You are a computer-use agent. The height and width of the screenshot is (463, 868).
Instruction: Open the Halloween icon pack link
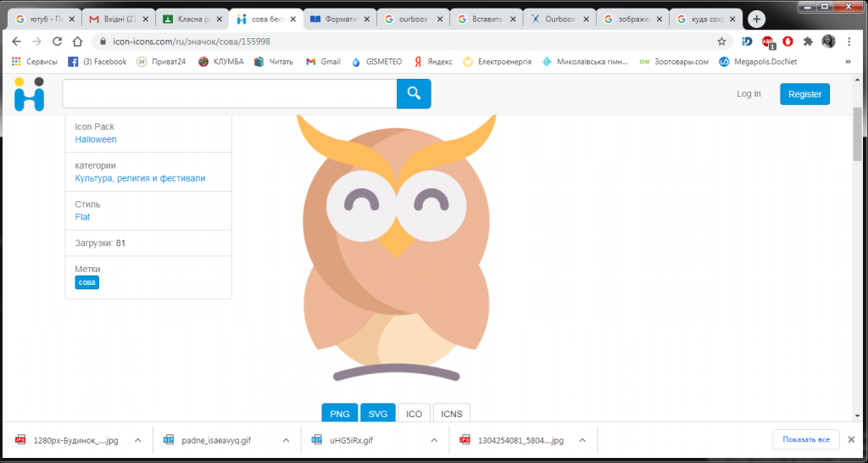pos(96,139)
